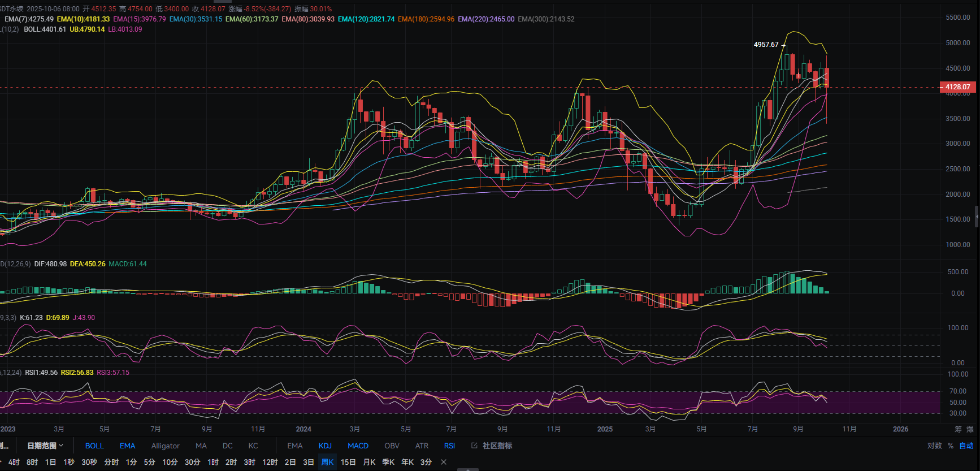
Task: Switch to the 月K monthly timeframe
Action: (369, 462)
